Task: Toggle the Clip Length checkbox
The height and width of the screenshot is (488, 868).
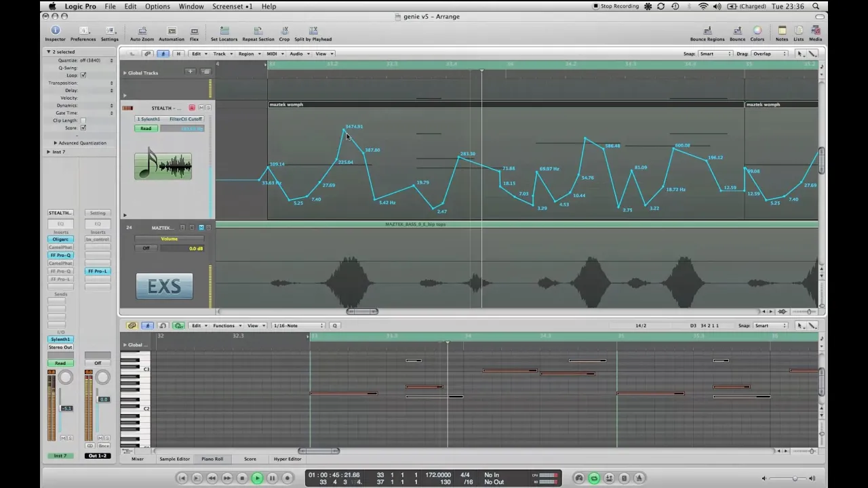Action: tap(83, 120)
